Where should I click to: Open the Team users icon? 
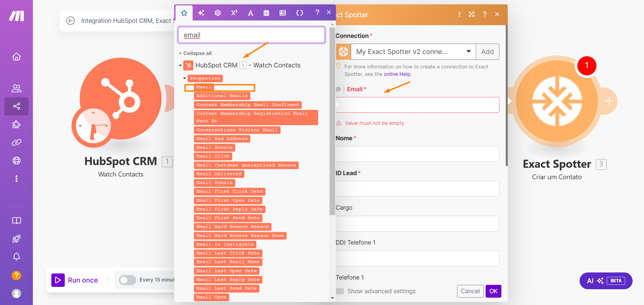point(16,88)
